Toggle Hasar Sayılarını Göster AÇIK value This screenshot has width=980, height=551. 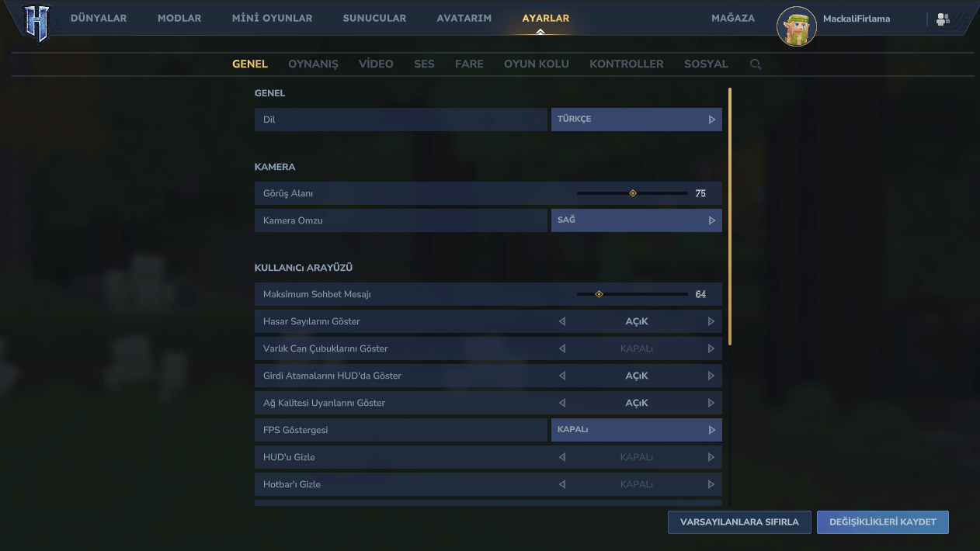click(637, 321)
